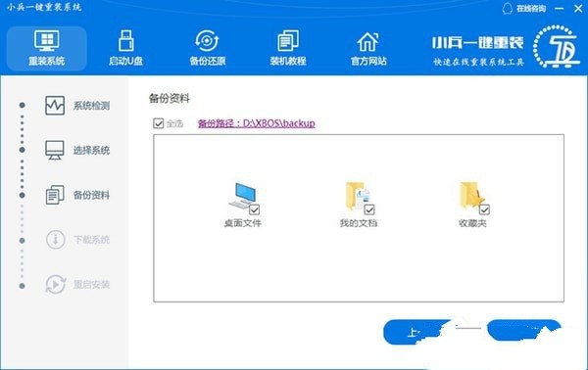Viewport: 588px width, 370px height.
Task: Click the 备份资料 sidebar step label
Action: 91,195
